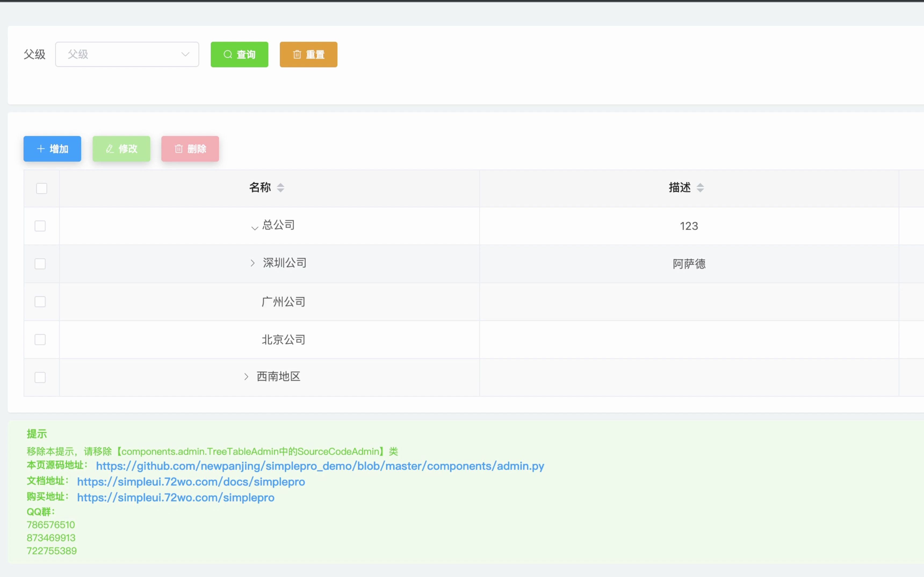
Task: Click the trash icon inside the 重置 button
Action: [297, 54]
